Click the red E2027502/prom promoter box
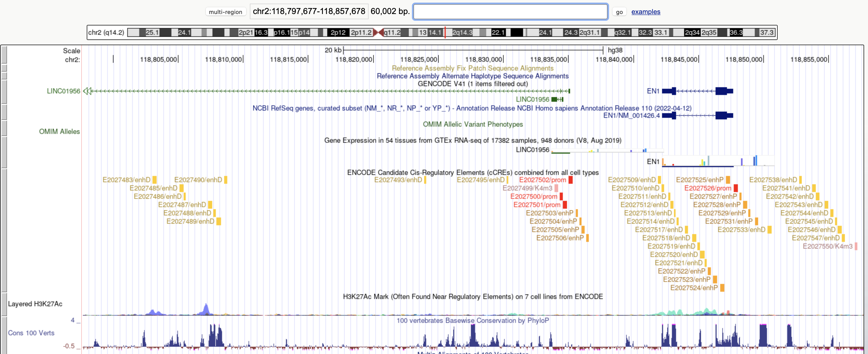The height and width of the screenshot is (354, 868). [570, 180]
